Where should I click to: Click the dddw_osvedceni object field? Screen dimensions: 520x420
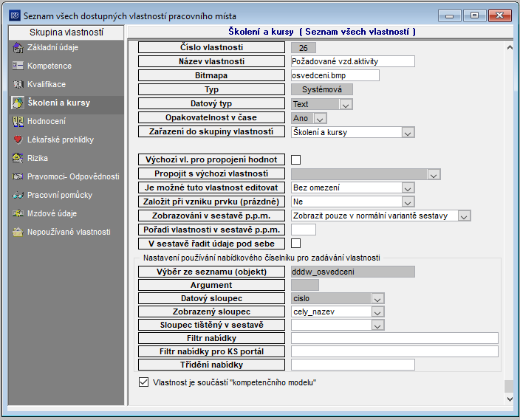[353, 272]
